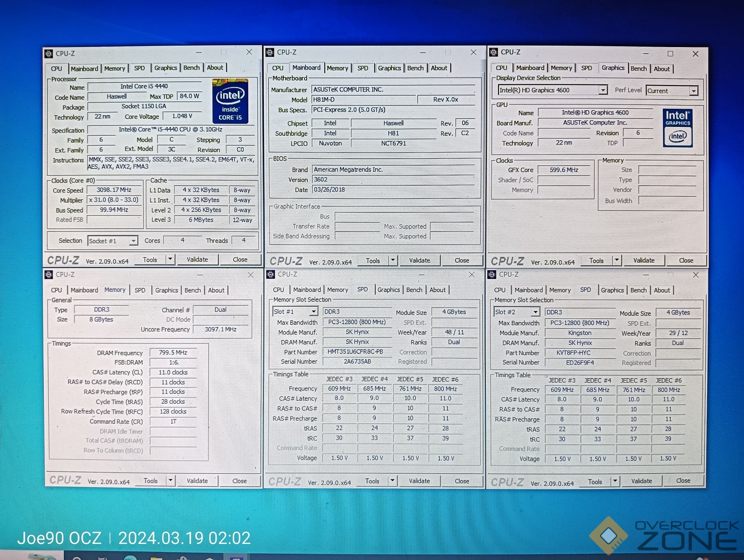Viewport: 744px width, 560px height.
Task: Click the CPU-Z title icon in the Processor window
Action: point(49,54)
